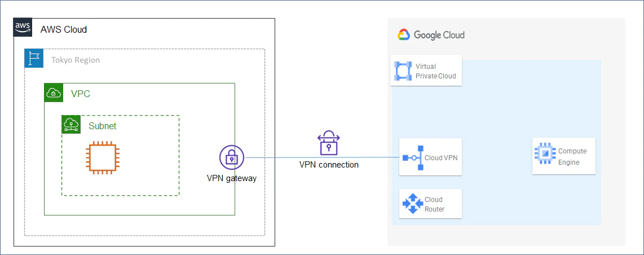Click the orange EC2 instance chip icon
644x255 pixels.
pos(103,156)
